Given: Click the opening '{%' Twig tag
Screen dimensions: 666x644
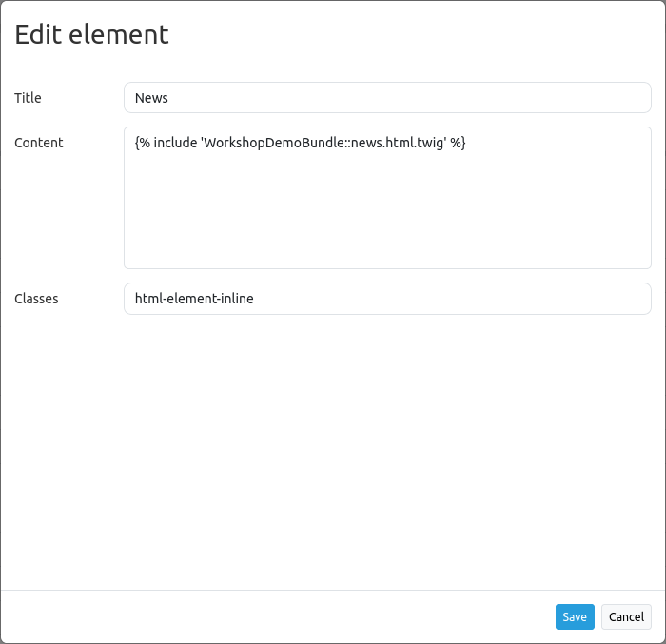Looking at the screenshot, I should point(142,143).
